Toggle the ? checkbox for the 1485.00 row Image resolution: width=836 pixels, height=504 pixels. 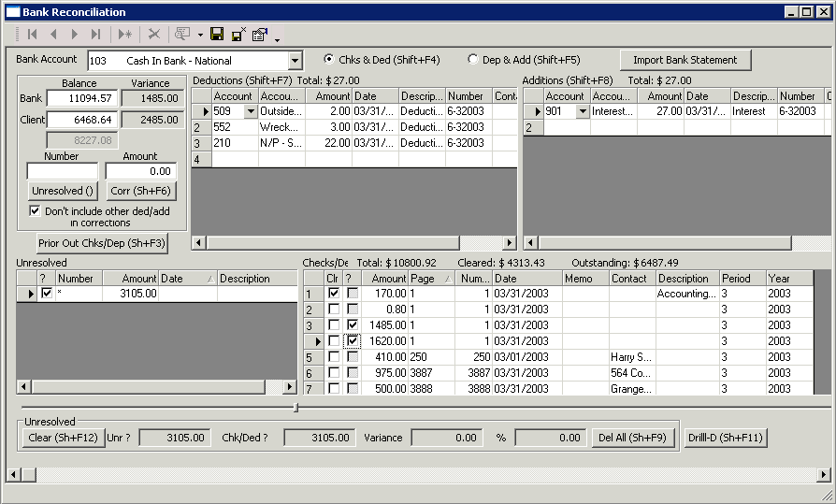353,324
